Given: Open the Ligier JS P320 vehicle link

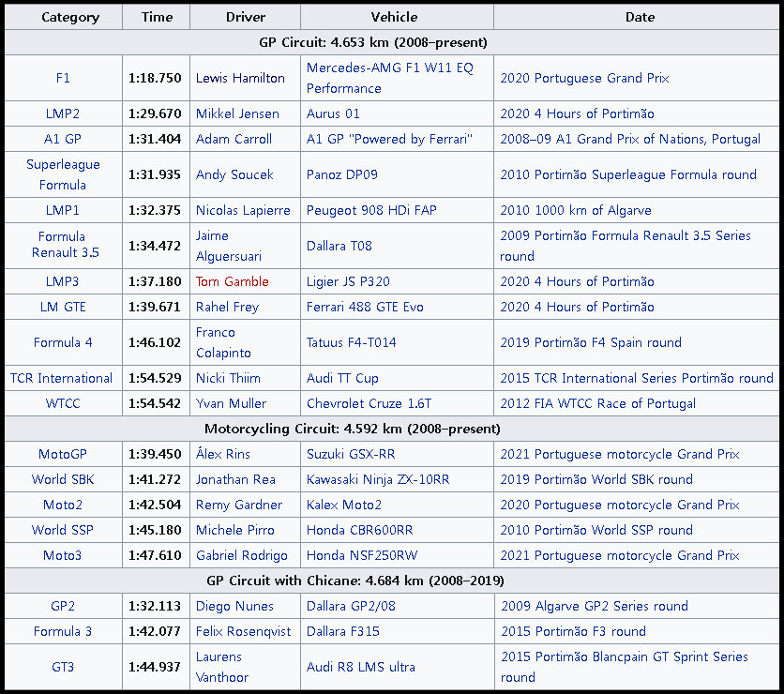Looking at the screenshot, I should tap(348, 281).
